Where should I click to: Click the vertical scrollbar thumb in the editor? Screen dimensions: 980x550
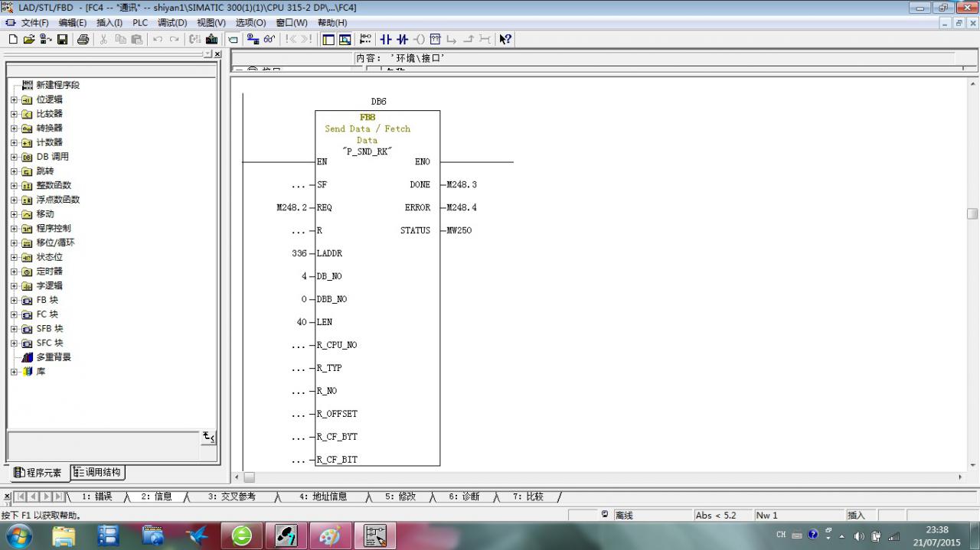972,214
